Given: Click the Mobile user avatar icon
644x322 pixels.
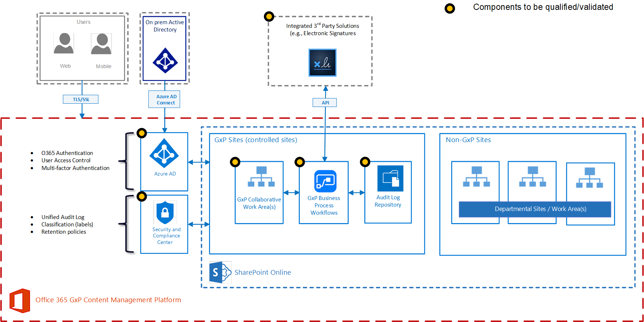Looking at the screenshot, I should (x=102, y=44).
